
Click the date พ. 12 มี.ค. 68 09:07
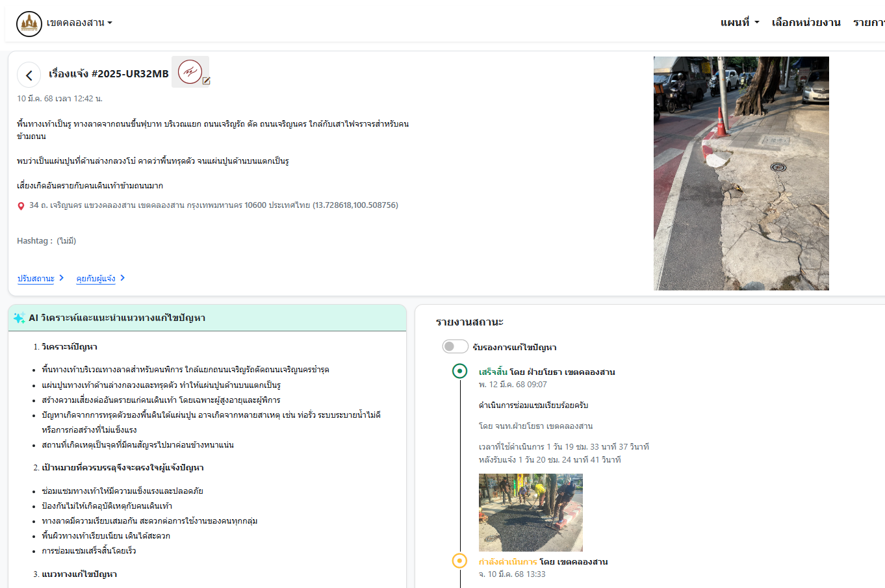[x=513, y=385]
